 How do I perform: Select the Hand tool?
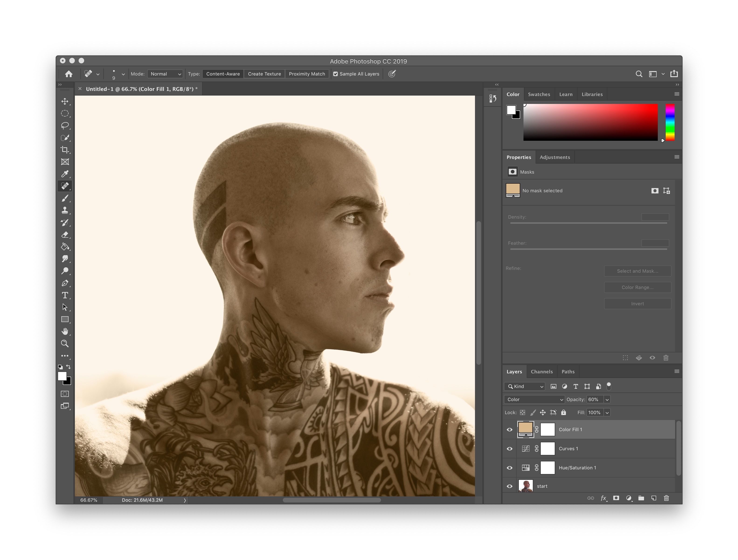point(65,330)
